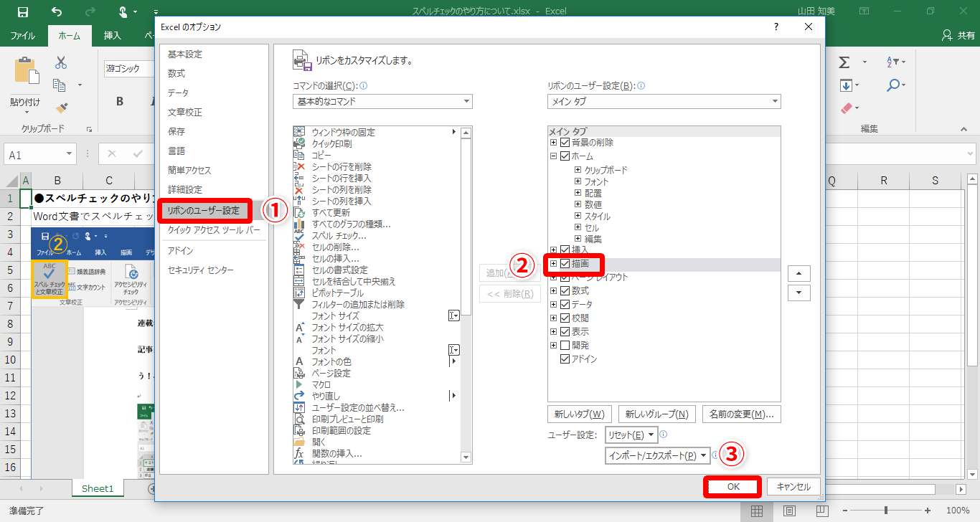Switch to the 挿入 ribbon tab in Excel
The image size is (980, 522).
point(113,35)
